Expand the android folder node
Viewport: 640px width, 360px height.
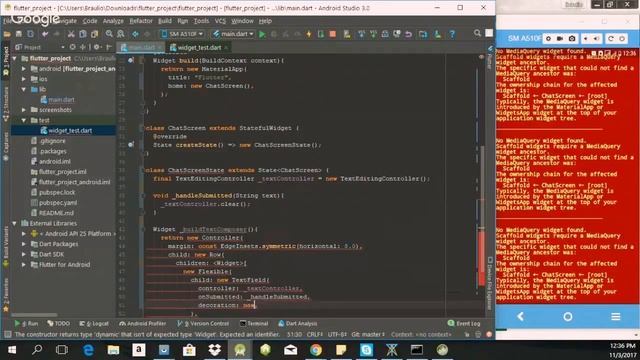pos(24,69)
